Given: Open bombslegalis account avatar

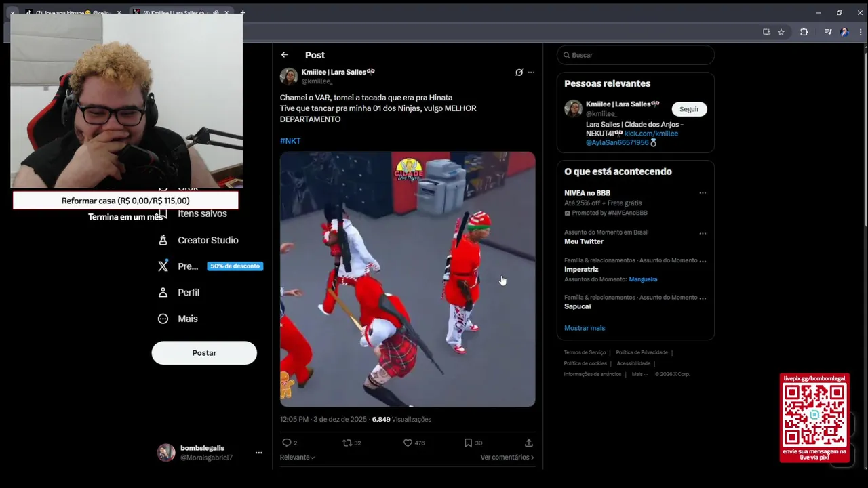Looking at the screenshot, I should pyautogui.click(x=166, y=453).
